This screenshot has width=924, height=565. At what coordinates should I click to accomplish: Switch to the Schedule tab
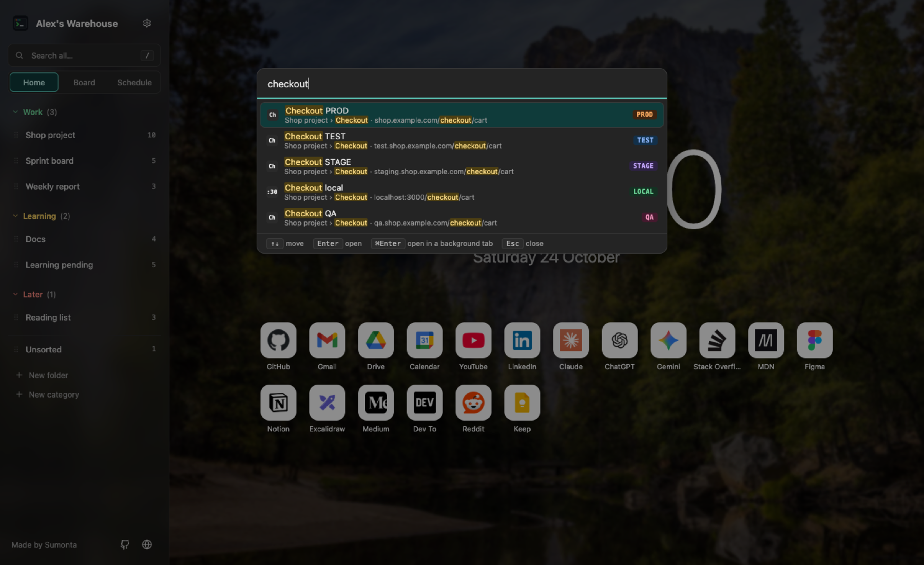[134, 82]
